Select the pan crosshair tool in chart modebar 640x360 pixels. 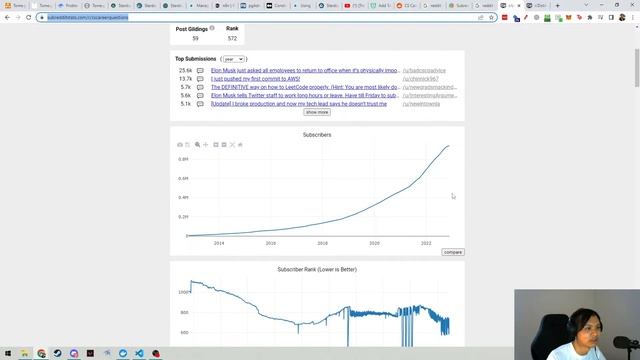click(x=206, y=145)
